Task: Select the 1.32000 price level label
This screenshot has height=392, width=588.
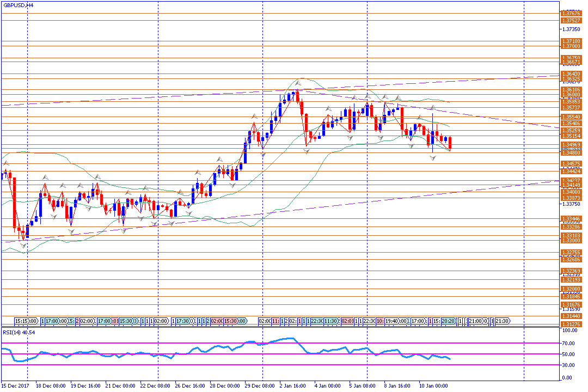Action: click(571, 289)
